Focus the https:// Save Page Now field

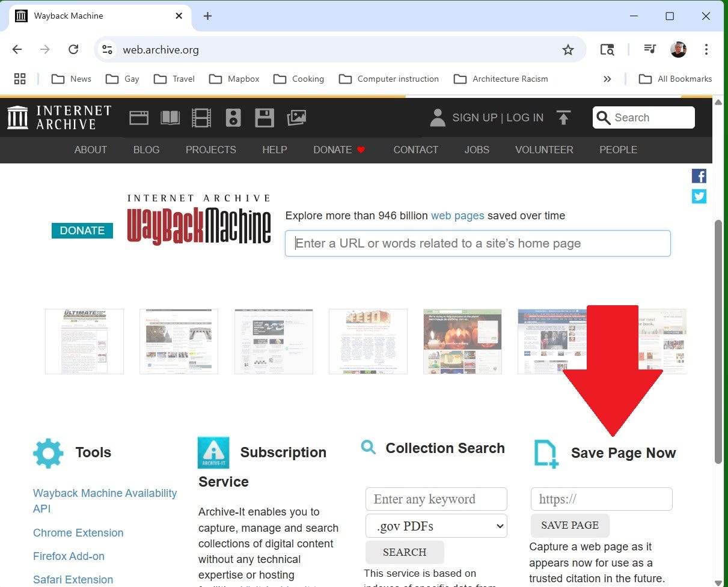[602, 499]
